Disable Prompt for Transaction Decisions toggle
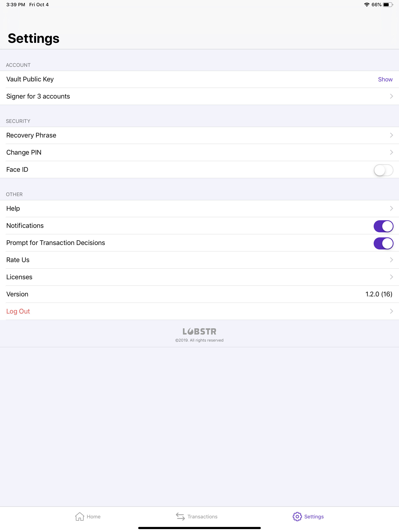 click(383, 243)
